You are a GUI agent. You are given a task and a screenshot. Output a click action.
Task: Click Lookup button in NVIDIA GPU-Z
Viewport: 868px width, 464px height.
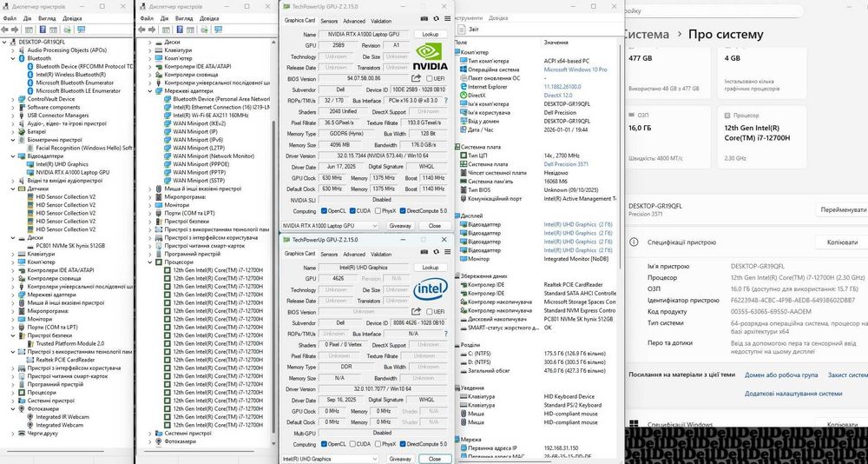[431, 35]
